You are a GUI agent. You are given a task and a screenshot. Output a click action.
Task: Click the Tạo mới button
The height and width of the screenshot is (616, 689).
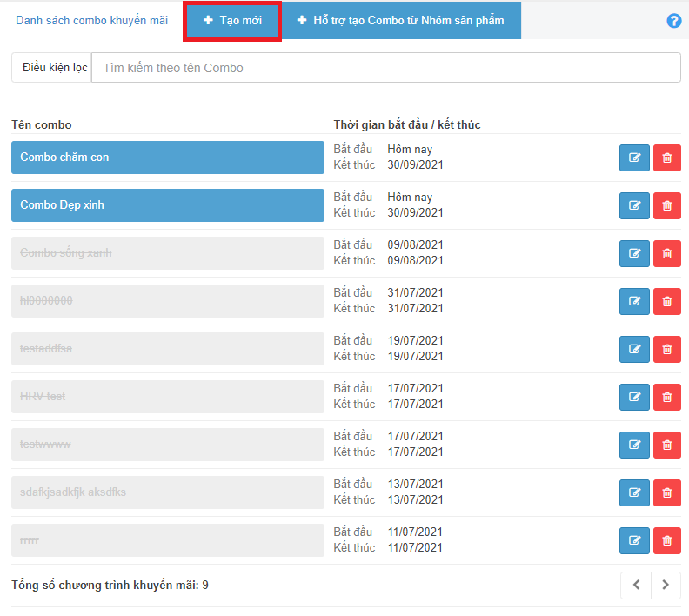point(231,21)
